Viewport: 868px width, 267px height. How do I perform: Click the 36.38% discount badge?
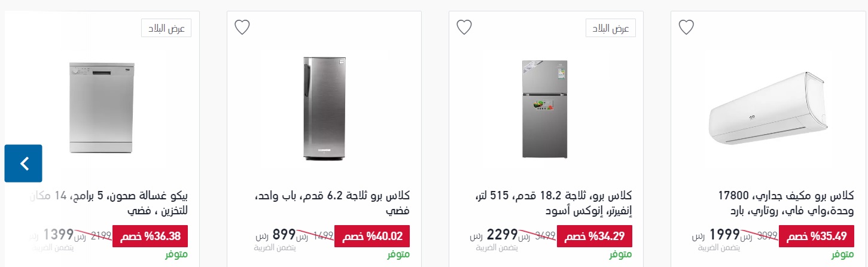[x=150, y=236]
